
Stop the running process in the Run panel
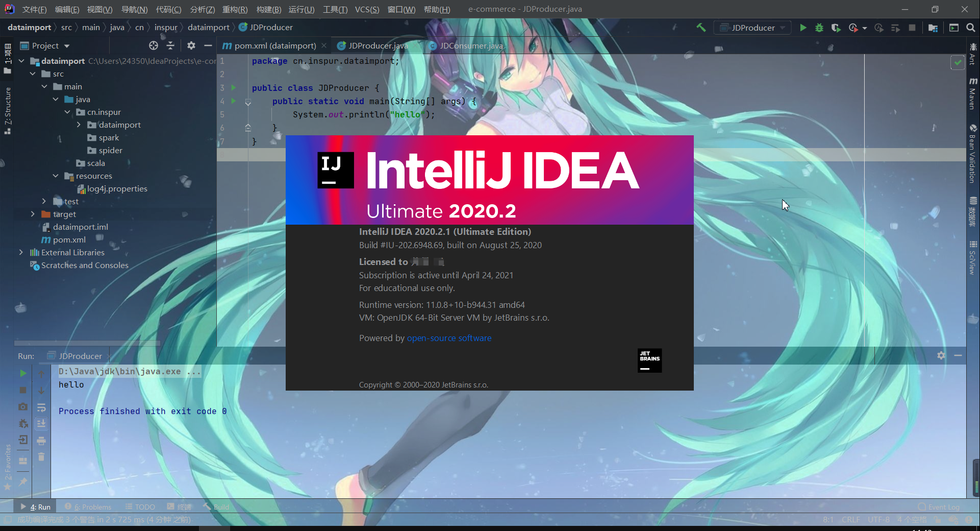click(x=22, y=391)
